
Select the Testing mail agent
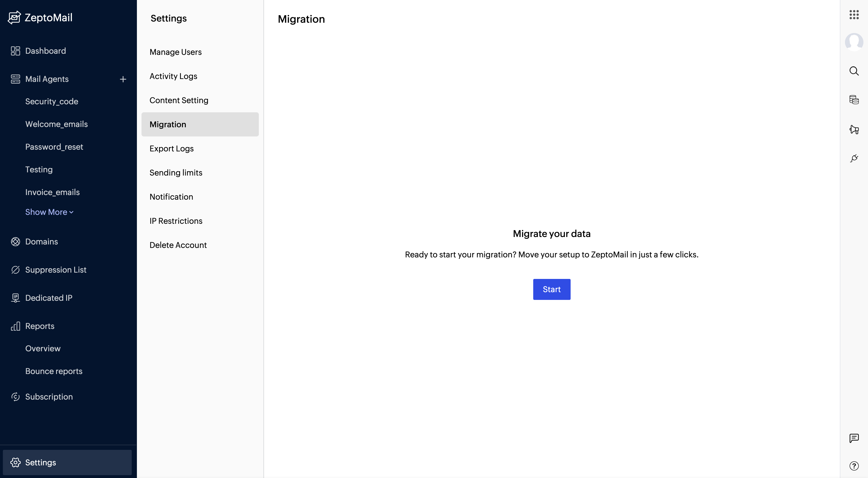[x=39, y=169]
